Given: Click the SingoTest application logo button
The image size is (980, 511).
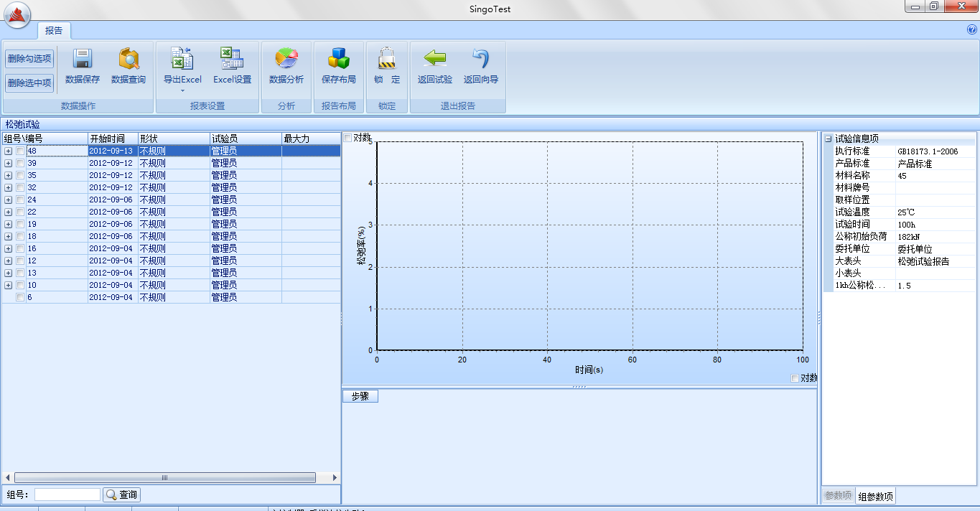Looking at the screenshot, I should (17, 15).
